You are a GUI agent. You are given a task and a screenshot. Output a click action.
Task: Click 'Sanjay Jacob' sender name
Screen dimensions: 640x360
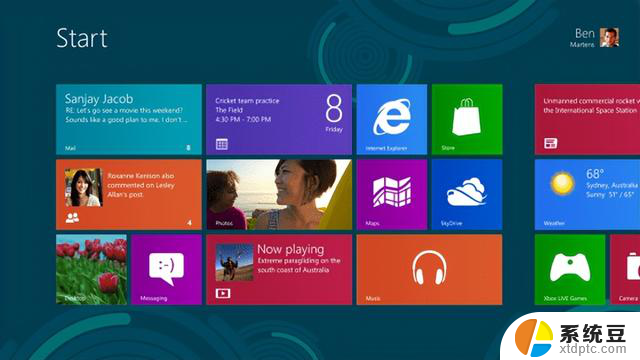click(99, 99)
